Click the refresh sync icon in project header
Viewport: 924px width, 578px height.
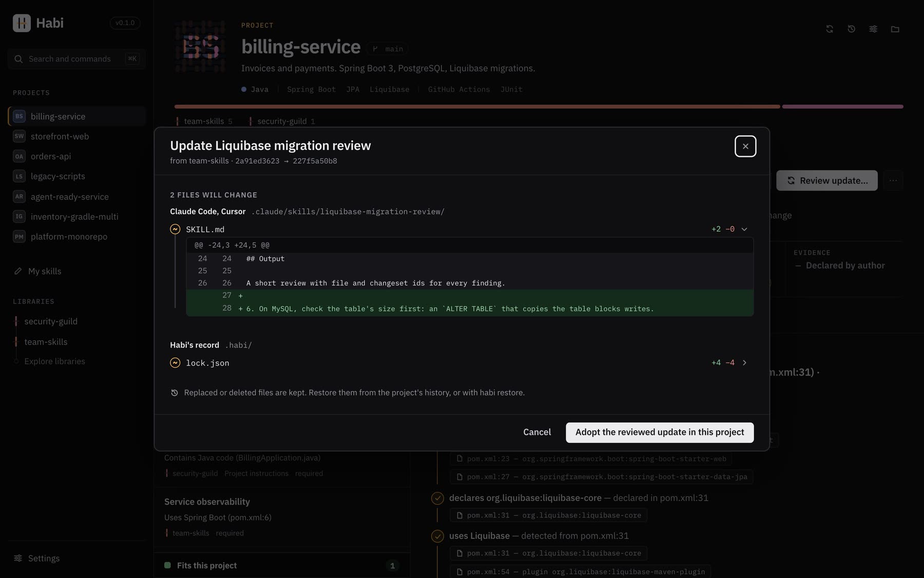pyautogui.click(x=830, y=29)
